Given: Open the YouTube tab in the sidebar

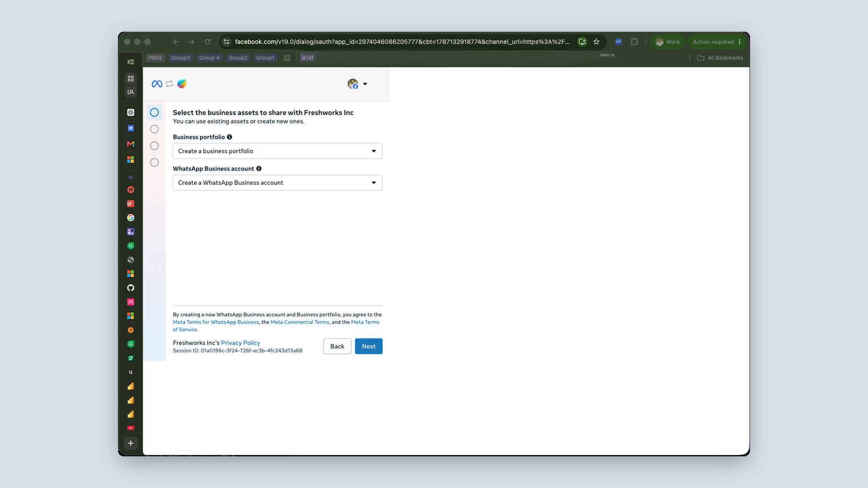Looking at the screenshot, I should pos(131,428).
